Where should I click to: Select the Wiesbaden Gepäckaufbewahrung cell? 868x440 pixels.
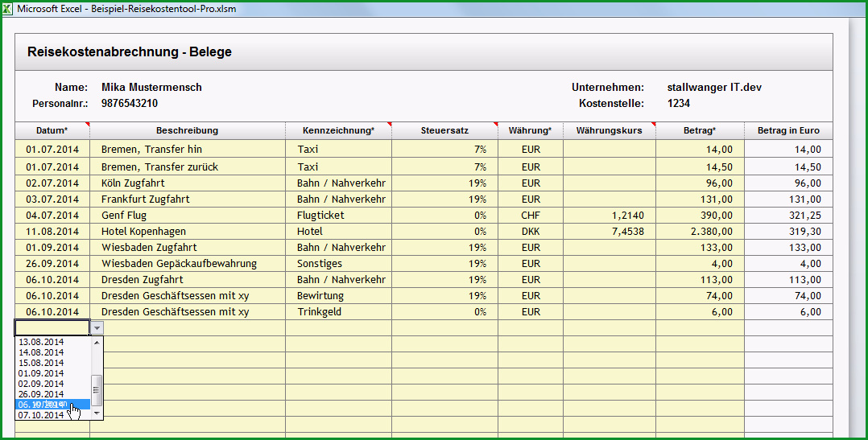pos(187,263)
